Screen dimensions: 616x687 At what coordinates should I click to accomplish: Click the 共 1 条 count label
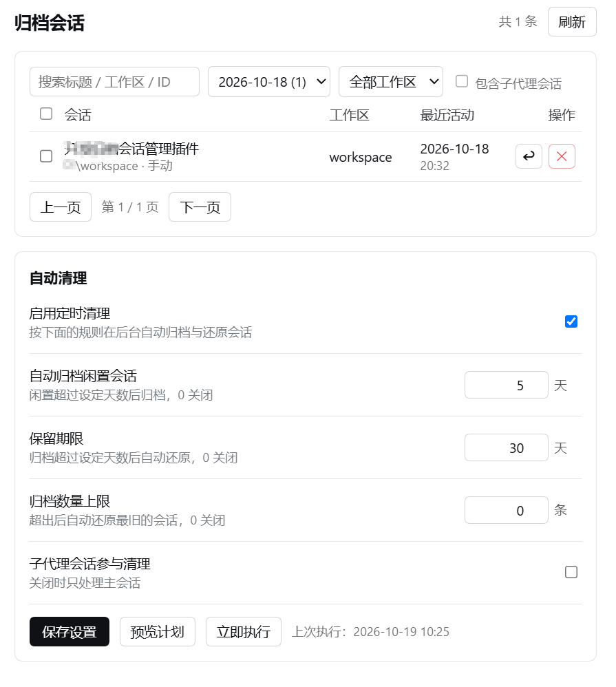(x=518, y=21)
